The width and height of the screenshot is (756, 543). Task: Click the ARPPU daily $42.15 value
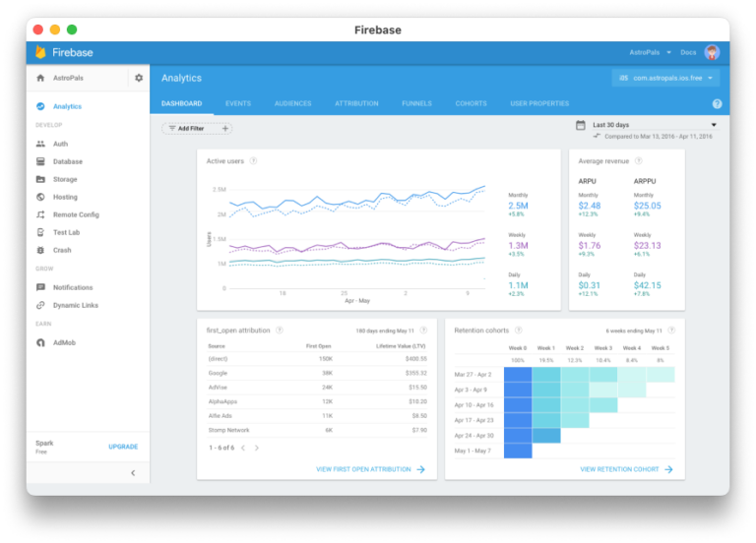[x=647, y=285]
